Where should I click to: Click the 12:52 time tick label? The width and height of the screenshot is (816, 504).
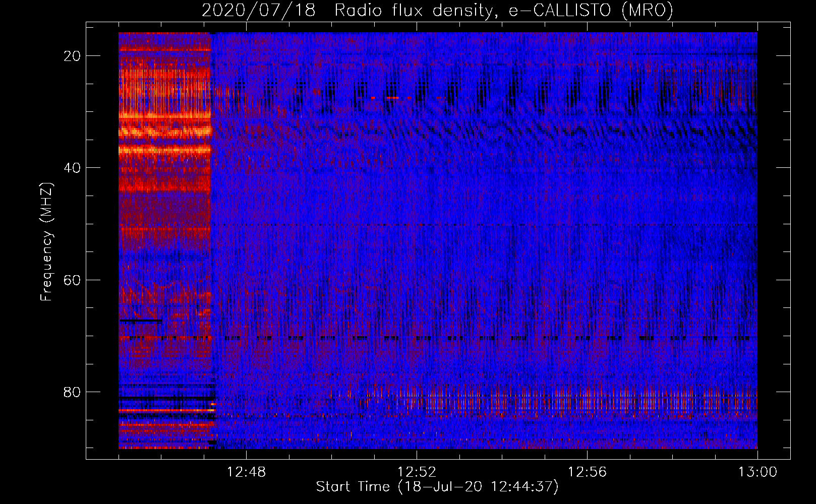coord(417,472)
